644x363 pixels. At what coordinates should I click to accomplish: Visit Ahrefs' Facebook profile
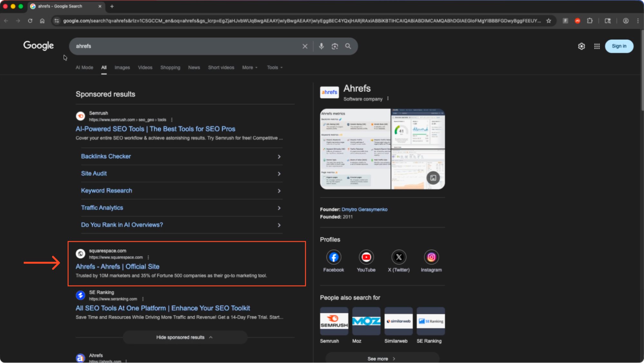[333, 257]
